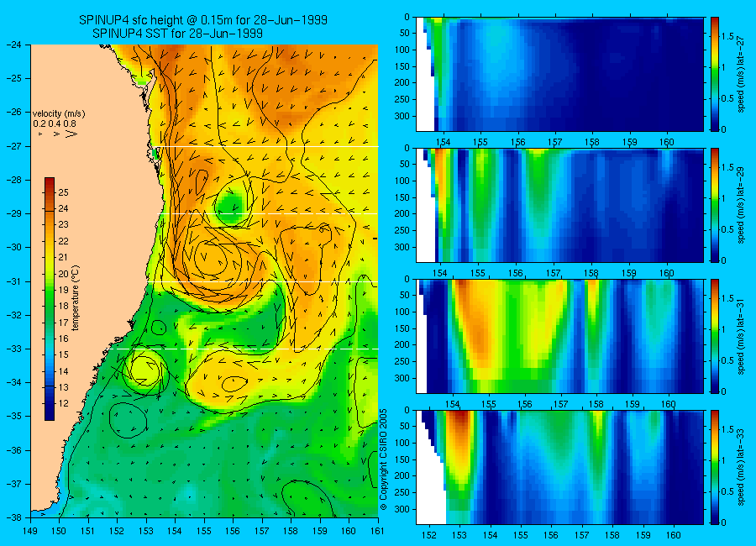Click the '300' depth tick on lat=-27 section

click(x=402, y=116)
